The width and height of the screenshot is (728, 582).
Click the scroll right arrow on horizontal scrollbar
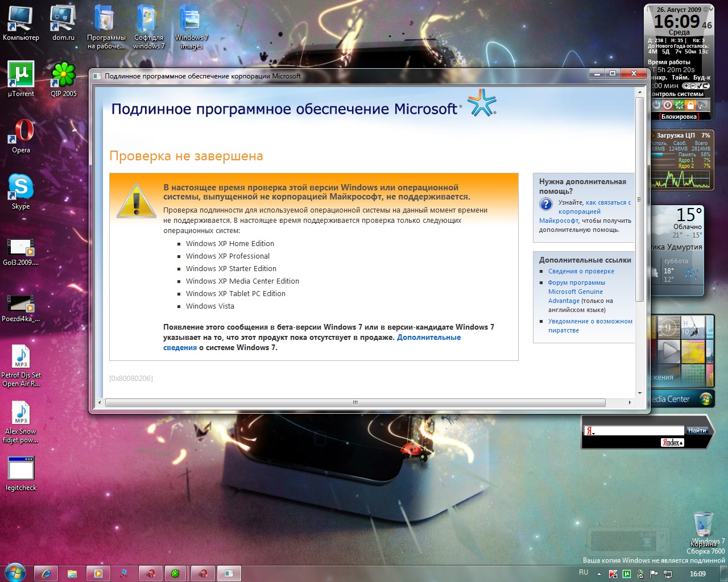(x=630, y=402)
